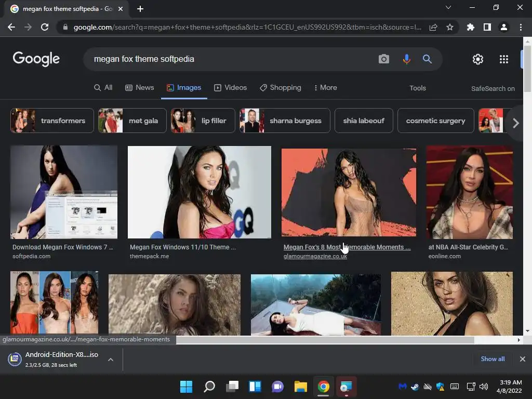
Task: Expand Android-Edition-X8 download options chevron
Action: click(111, 360)
